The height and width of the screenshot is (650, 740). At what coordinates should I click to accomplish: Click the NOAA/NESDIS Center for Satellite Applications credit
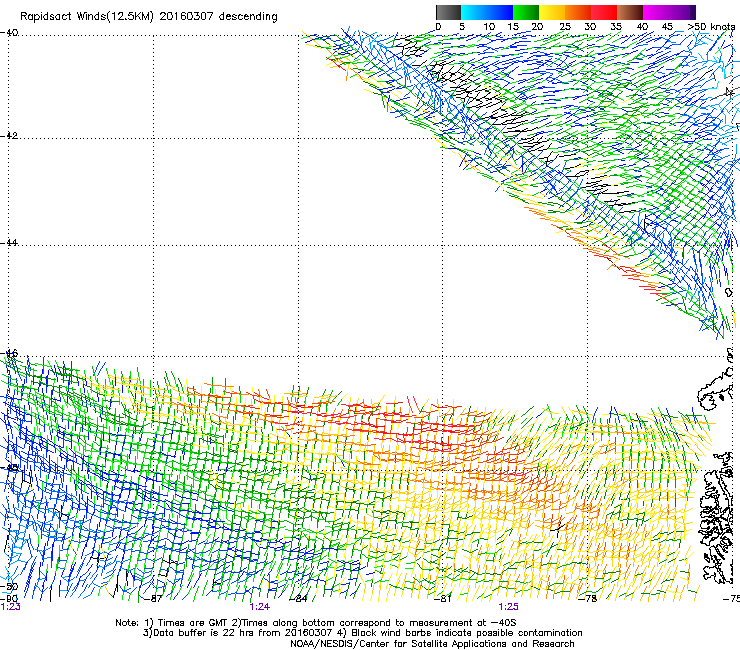[x=432, y=644]
